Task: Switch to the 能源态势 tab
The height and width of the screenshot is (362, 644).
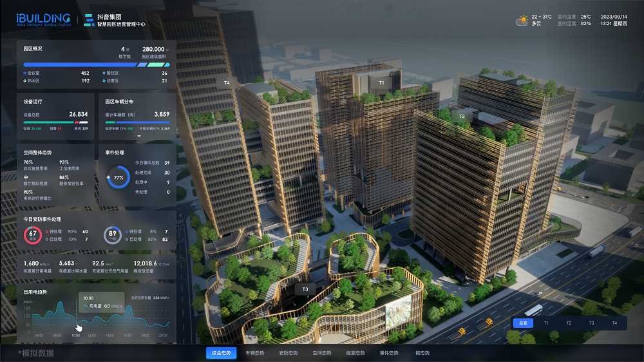Action: point(355,353)
